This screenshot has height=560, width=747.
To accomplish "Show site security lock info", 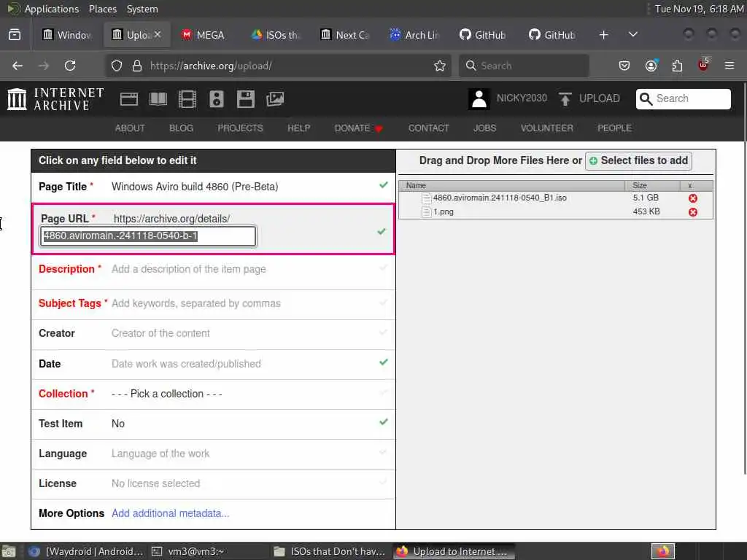I will [137, 66].
